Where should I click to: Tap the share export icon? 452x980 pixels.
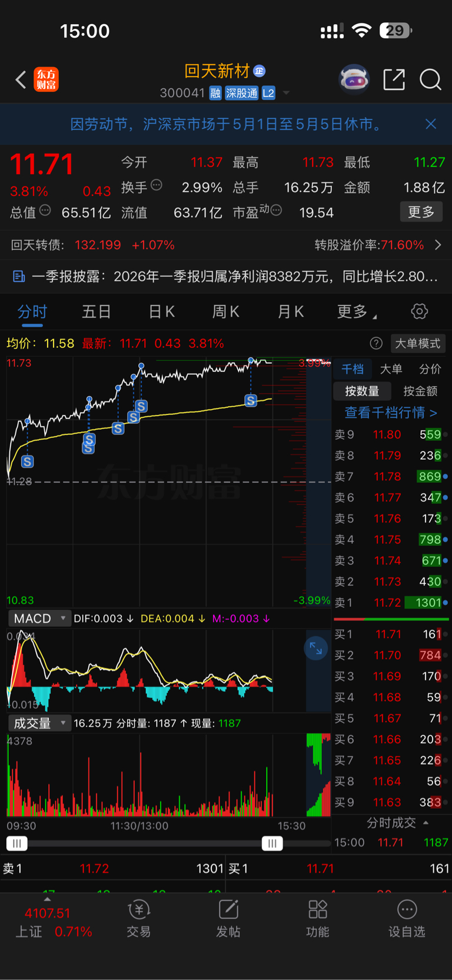click(394, 79)
